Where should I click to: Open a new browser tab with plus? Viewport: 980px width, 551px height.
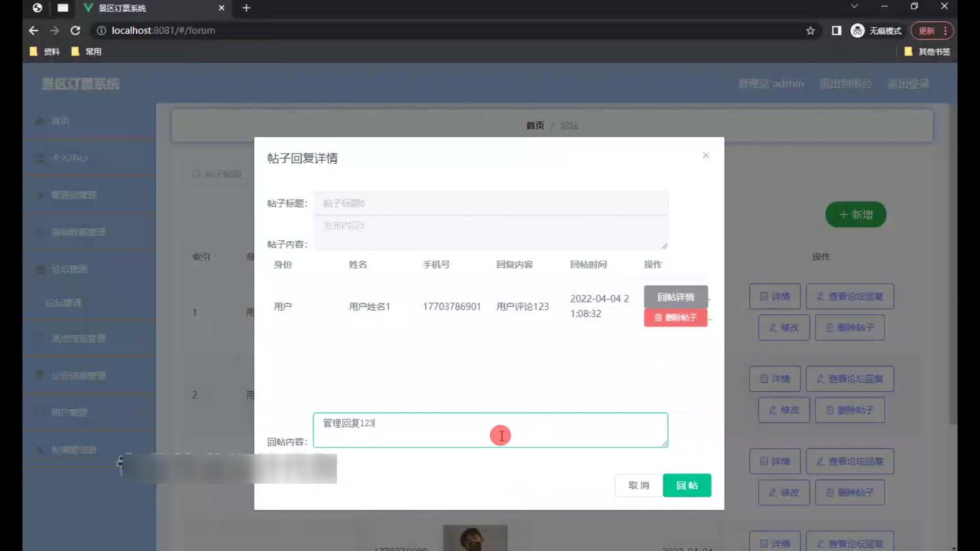(247, 8)
